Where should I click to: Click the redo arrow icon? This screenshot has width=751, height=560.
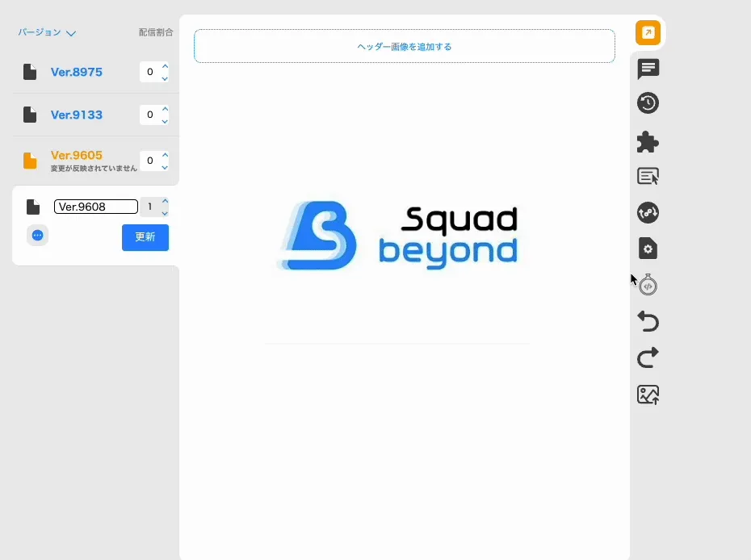(648, 357)
